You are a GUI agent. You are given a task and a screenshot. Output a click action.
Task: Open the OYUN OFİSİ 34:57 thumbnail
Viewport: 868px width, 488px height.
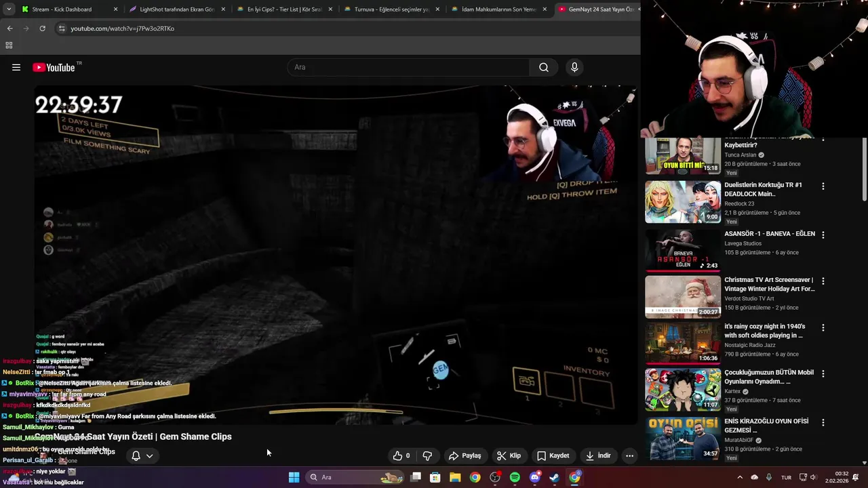(682, 438)
